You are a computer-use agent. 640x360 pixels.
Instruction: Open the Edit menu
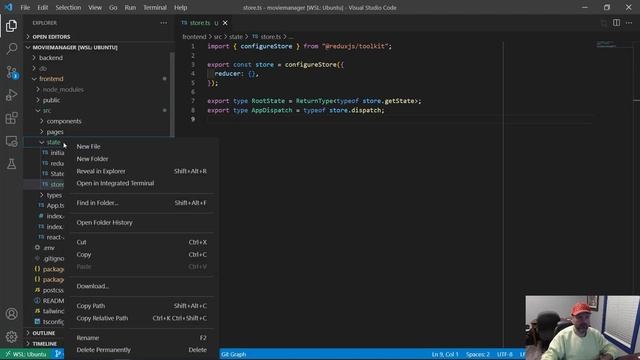(42, 7)
